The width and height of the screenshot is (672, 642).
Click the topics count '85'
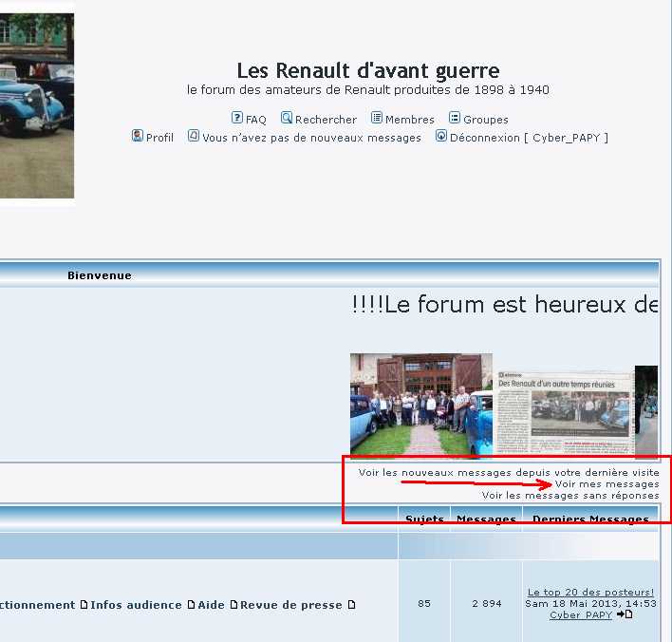click(x=424, y=603)
